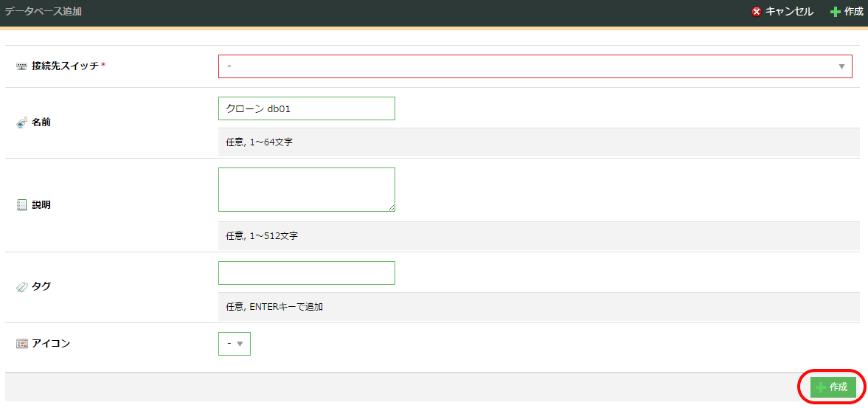Click the green plus Create icon in header

coord(836,12)
